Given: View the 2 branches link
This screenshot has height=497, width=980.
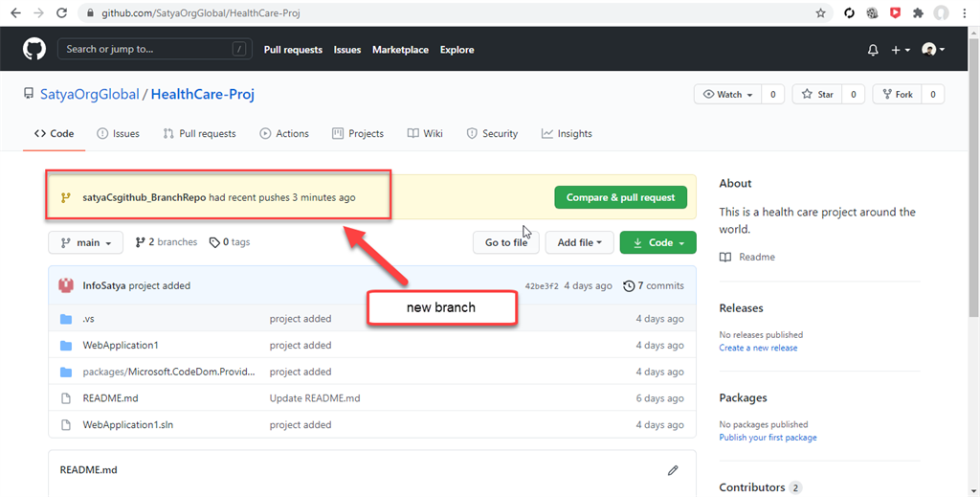Looking at the screenshot, I should click(167, 242).
